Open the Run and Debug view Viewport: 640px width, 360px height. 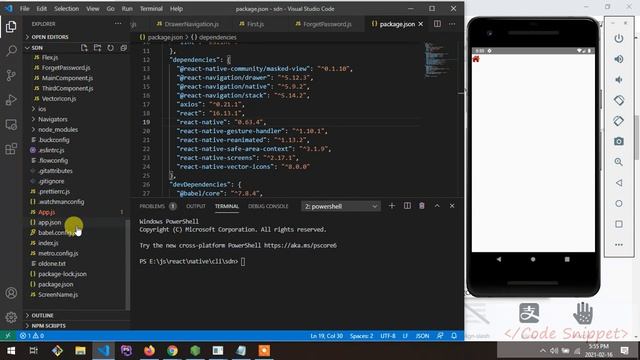11,100
